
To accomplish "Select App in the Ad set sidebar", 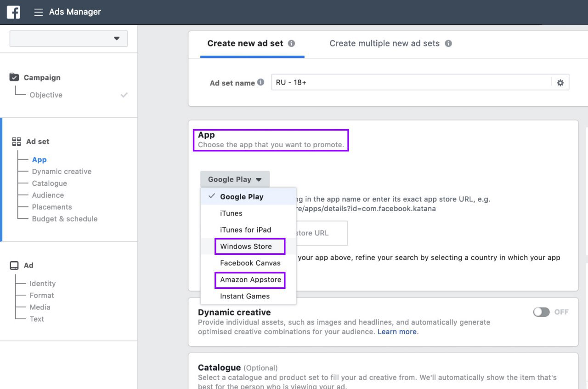I will point(39,160).
